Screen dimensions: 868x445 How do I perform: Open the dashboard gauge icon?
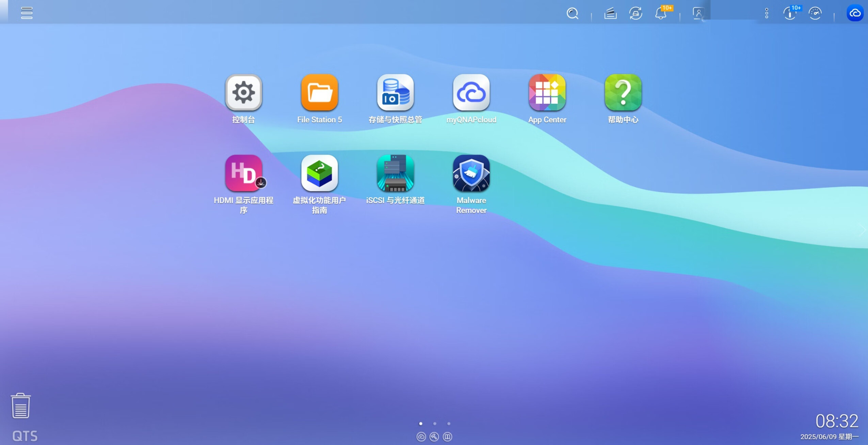pos(815,13)
